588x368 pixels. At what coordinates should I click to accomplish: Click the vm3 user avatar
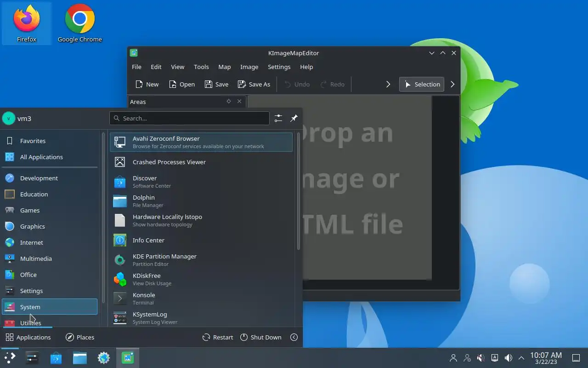(x=9, y=118)
